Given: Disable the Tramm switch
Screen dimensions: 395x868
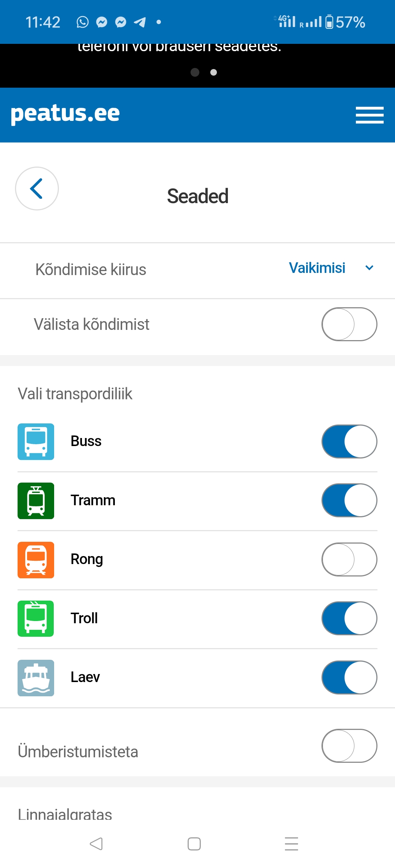Looking at the screenshot, I should (x=349, y=500).
